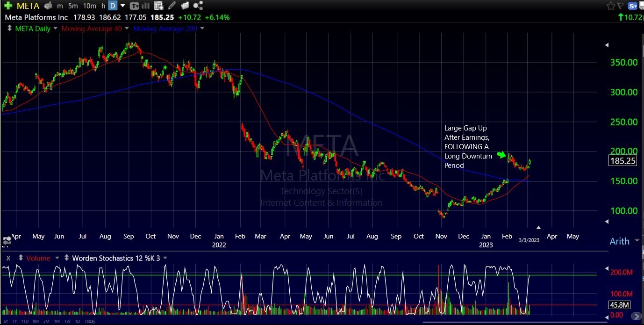The height and width of the screenshot is (325, 644).
Task: Click the swap arrows icon near time axis
Action: pyautogui.click(x=7, y=241)
